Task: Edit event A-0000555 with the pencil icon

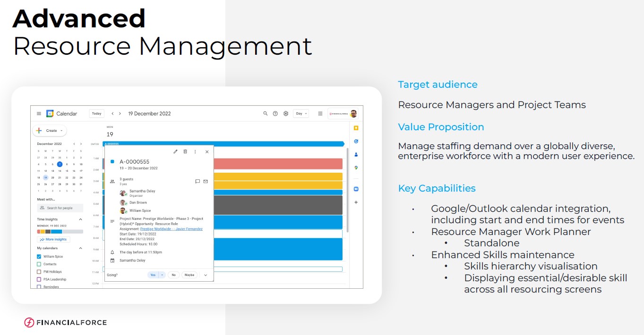Action: click(175, 151)
